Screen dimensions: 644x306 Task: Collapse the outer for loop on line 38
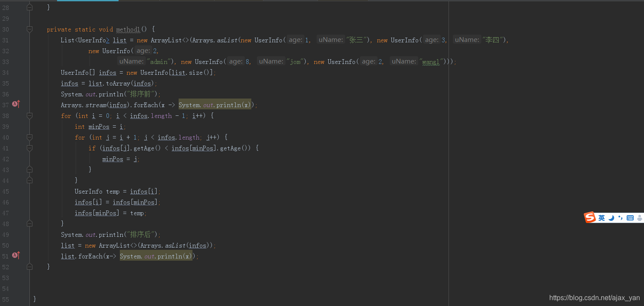(29, 115)
